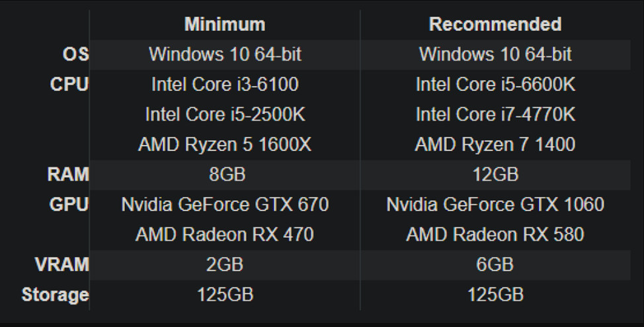Viewport: 644px width, 327px height.
Task: Click the AMD Radeon RX 470 entry
Action: (x=225, y=235)
